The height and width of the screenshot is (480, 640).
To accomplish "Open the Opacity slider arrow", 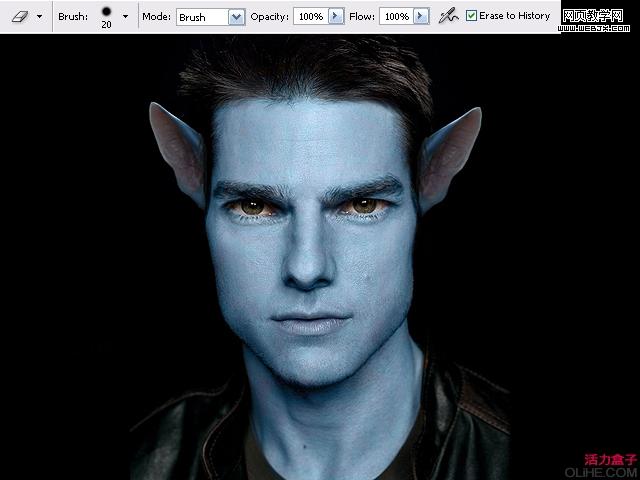I will click(x=336, y=17).
